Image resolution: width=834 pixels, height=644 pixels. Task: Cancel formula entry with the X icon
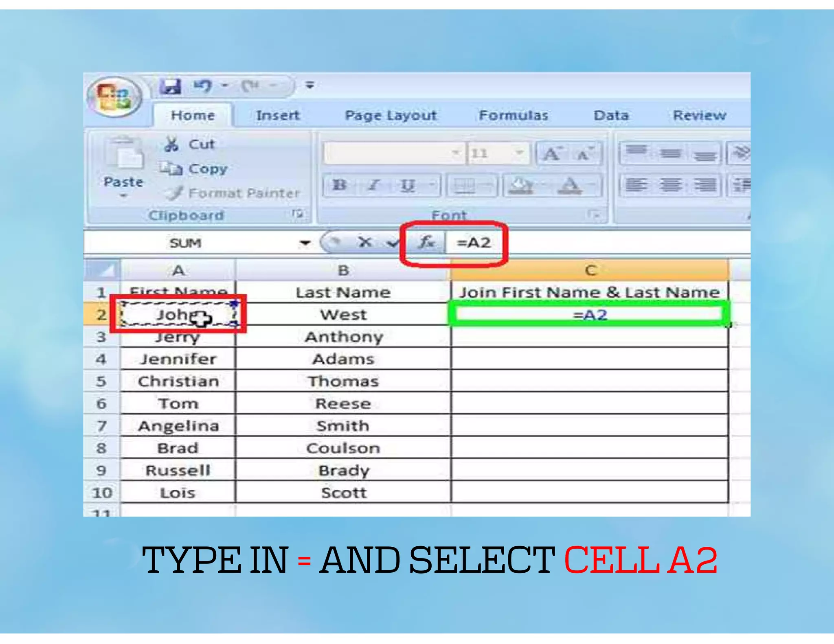click(364, 243)
